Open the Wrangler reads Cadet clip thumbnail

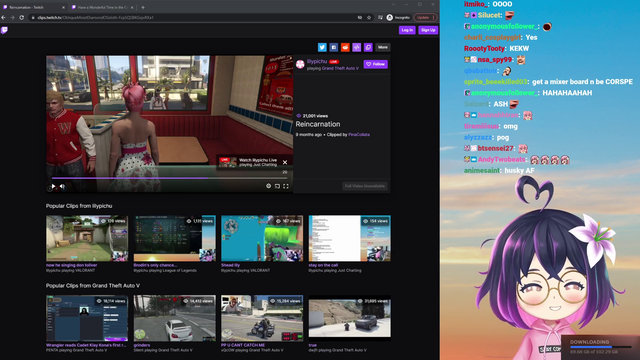point(87,318)
